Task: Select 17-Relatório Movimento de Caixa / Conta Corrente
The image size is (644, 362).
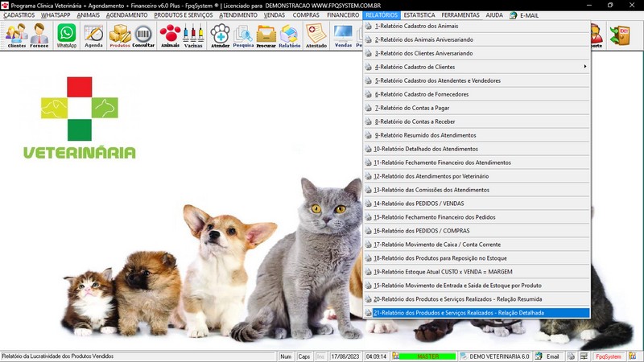Action: click(x=477, y=245)
